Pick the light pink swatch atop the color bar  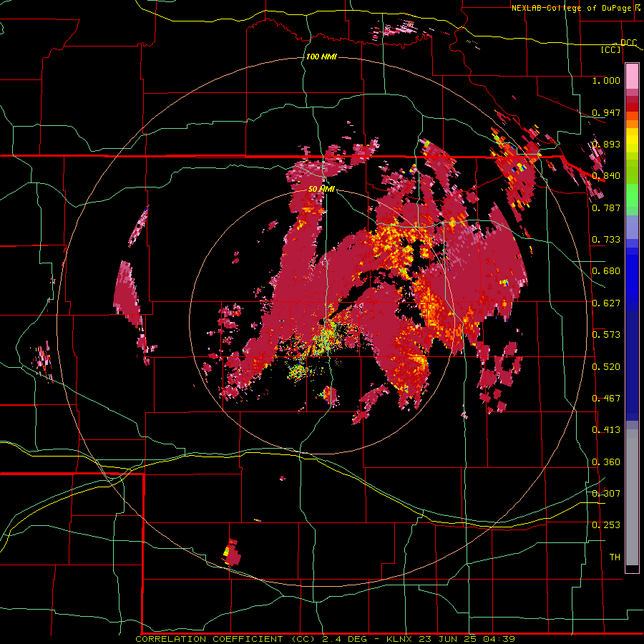pyautogui.click(x=632, y=76)
